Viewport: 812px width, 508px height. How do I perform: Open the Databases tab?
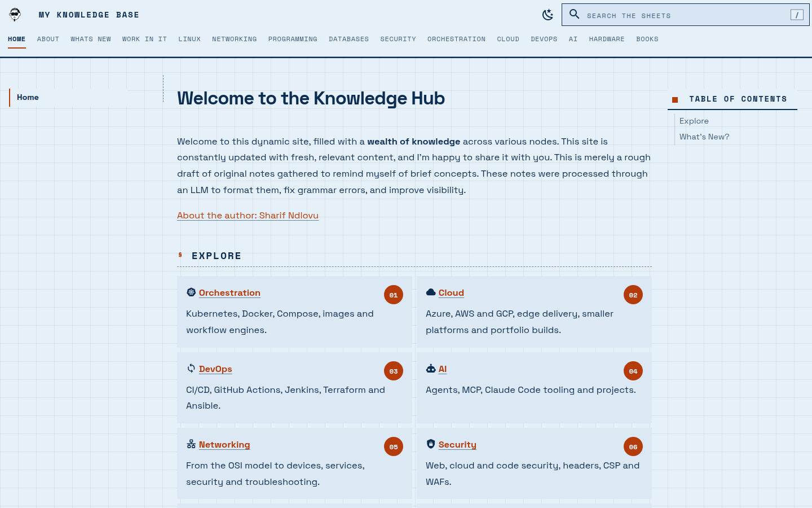(x=349, y=40)
